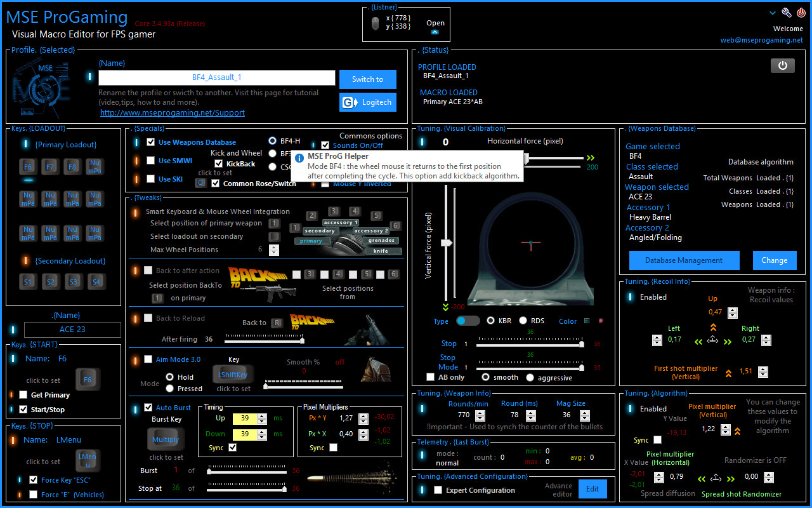Screen dimensions: 812x508
Task: Click the Q key next to Common Rose/Switch
Action: 200,183
